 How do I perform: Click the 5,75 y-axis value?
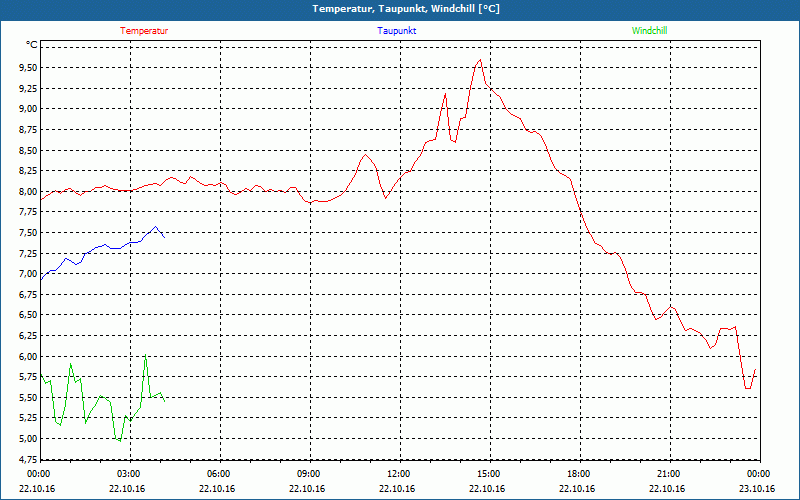pos(28,377)
